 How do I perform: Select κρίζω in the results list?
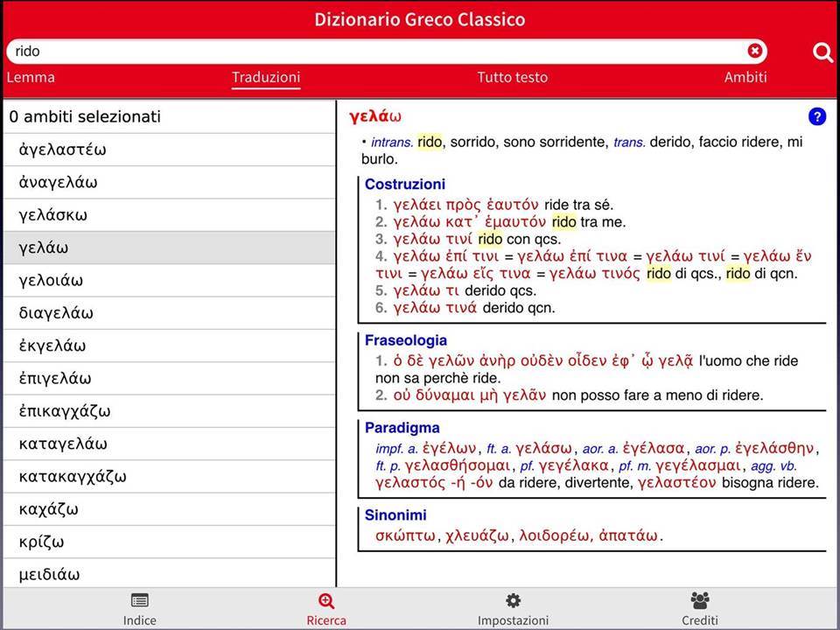(169, 542)
